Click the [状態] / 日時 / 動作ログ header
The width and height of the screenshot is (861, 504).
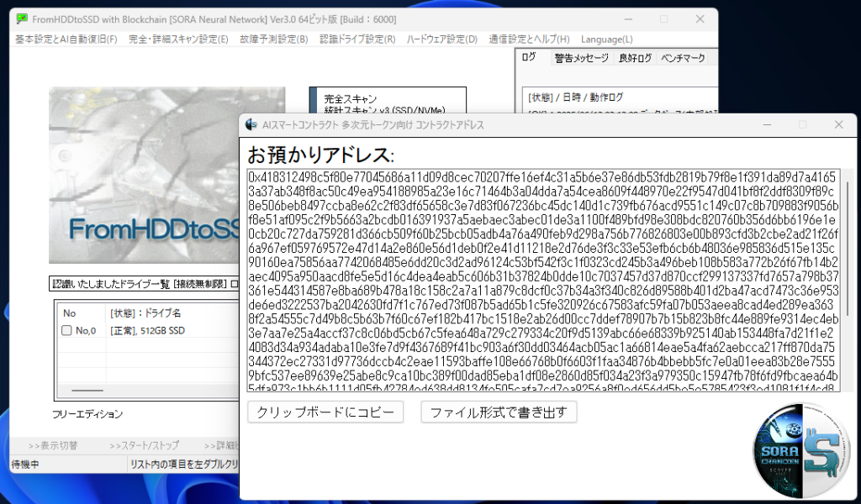575,97
